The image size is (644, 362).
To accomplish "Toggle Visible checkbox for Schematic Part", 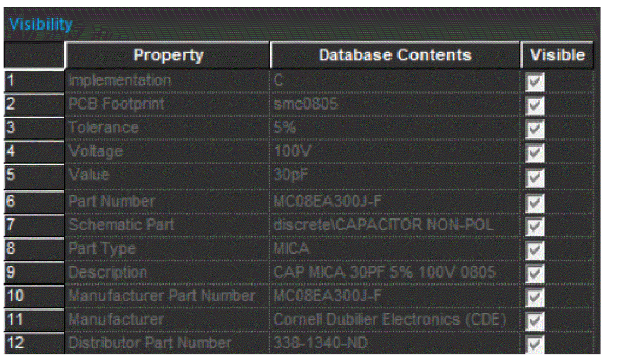I will click(x=536, y=227).
